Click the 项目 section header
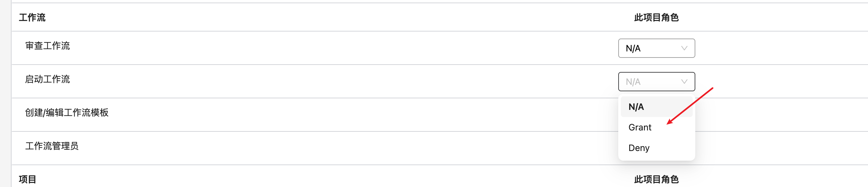This screenshot has height=187, width=868. (28, 179)
